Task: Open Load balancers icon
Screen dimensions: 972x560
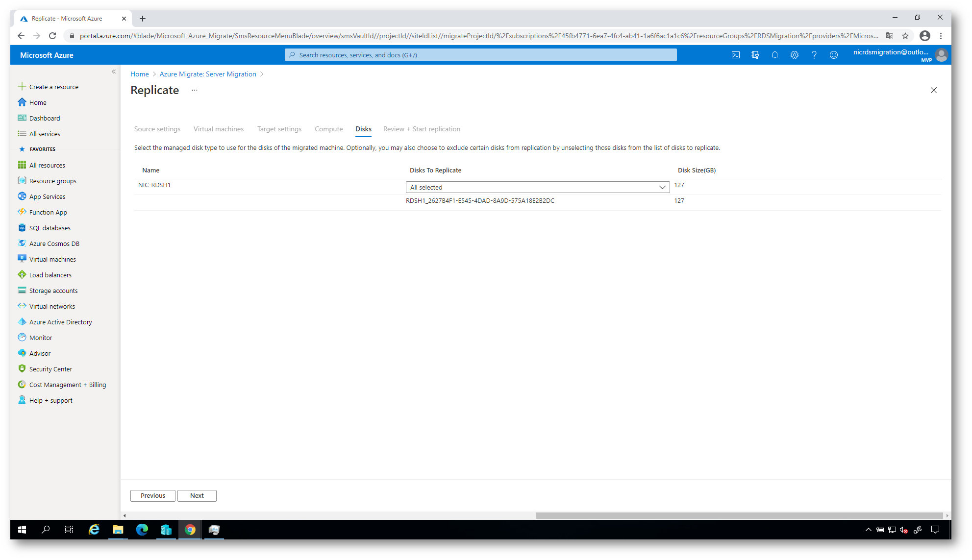Action: click(x=22, y=275)
